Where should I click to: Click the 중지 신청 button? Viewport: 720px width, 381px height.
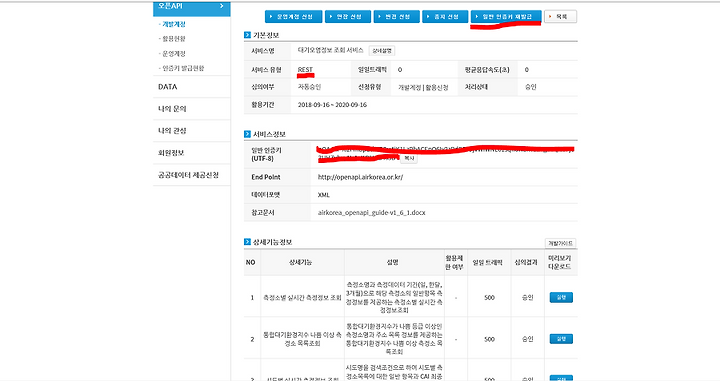coord(445,17)
